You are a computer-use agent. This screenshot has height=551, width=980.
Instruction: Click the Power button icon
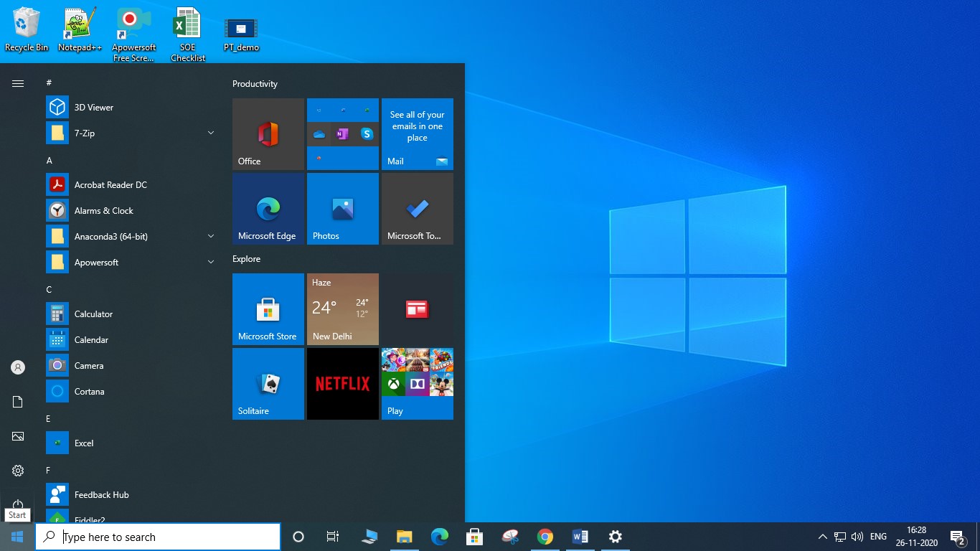point(18,504)
